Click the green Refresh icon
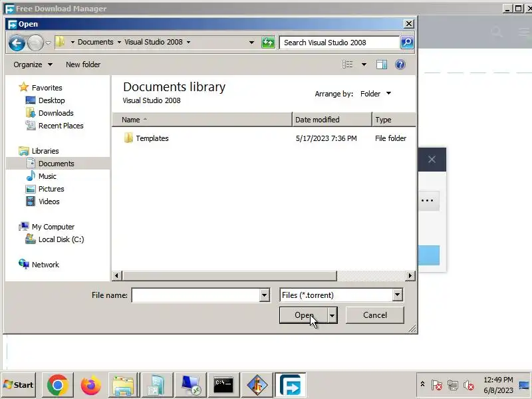This screenshot has height=399, width=532. [x=268, y=43]
